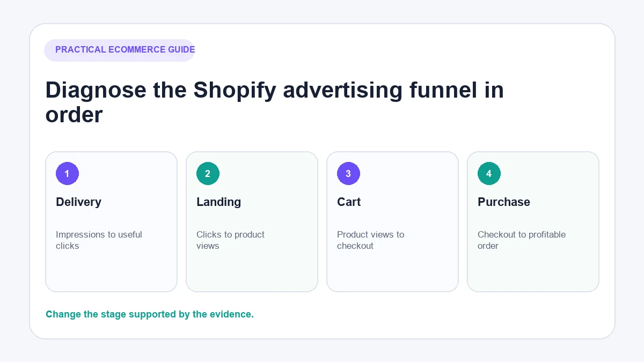644x362 pixels.
Task: Click 'Product views to checkout' description
Action: [370, 240]
